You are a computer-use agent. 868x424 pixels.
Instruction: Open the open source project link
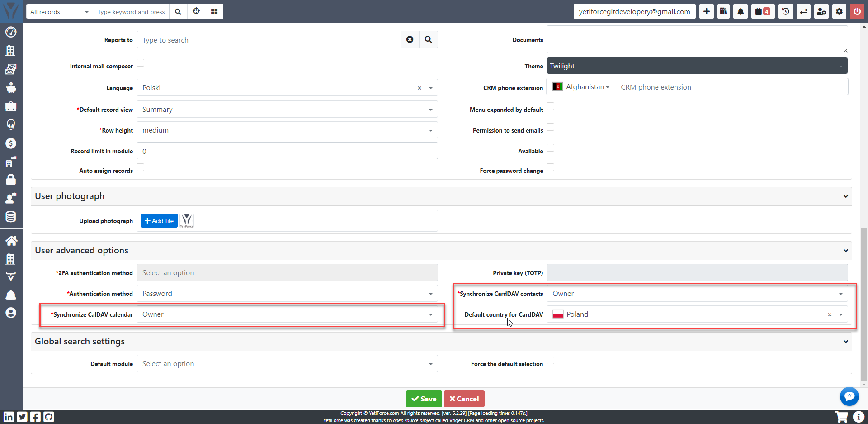click(x=413, y=420)
